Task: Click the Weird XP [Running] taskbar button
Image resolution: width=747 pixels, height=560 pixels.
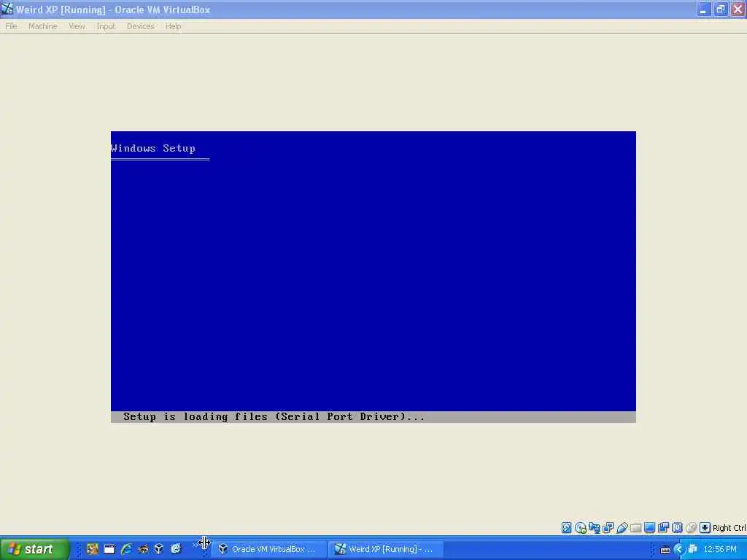Action: pyautogui.click(x=386, y=549)
